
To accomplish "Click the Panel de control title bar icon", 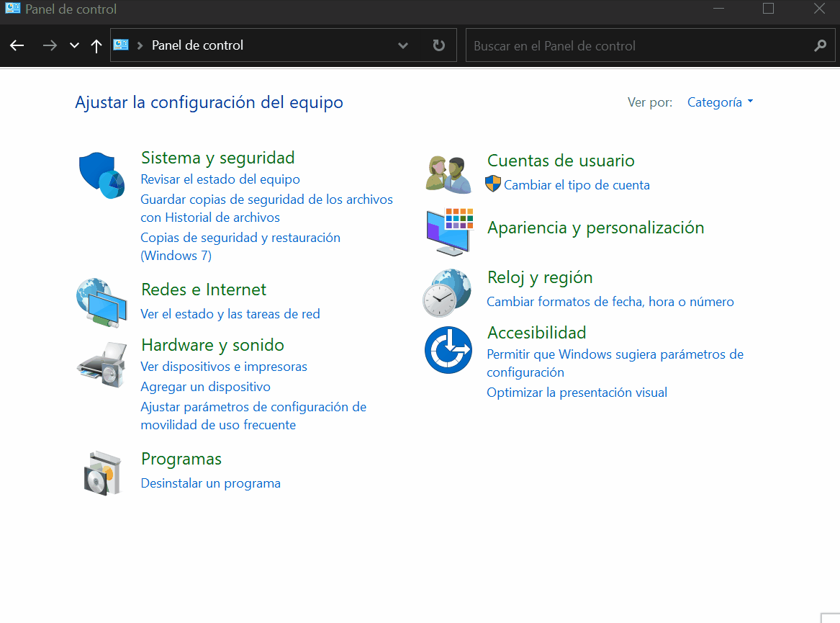I will (13, 8).
